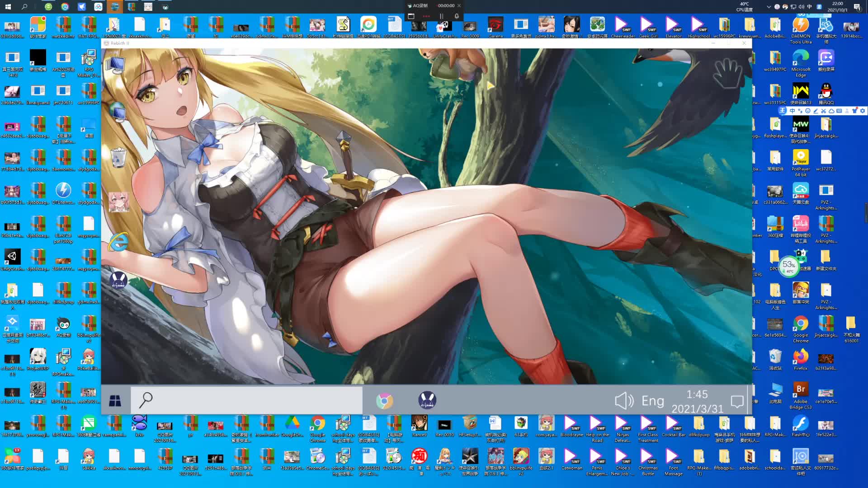Open the 天翼云盘 cloud shortcut
This screenshot has height=488, width=868.
coord(801,193)
